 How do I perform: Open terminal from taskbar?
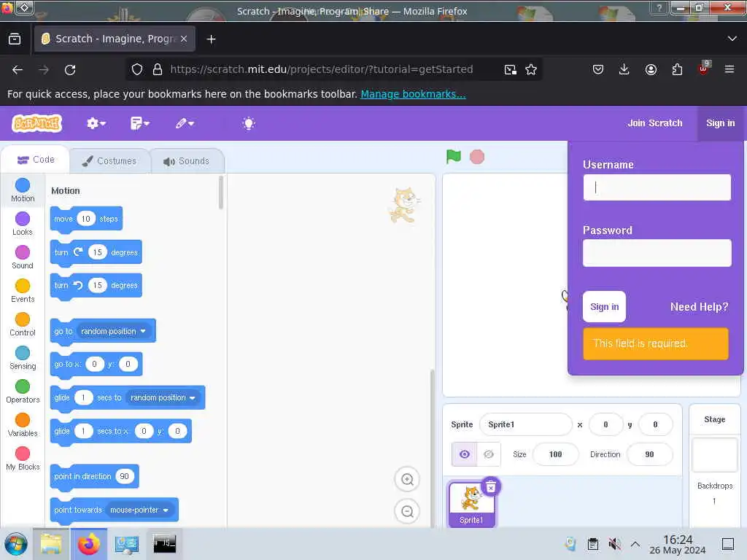click(164, 543)
